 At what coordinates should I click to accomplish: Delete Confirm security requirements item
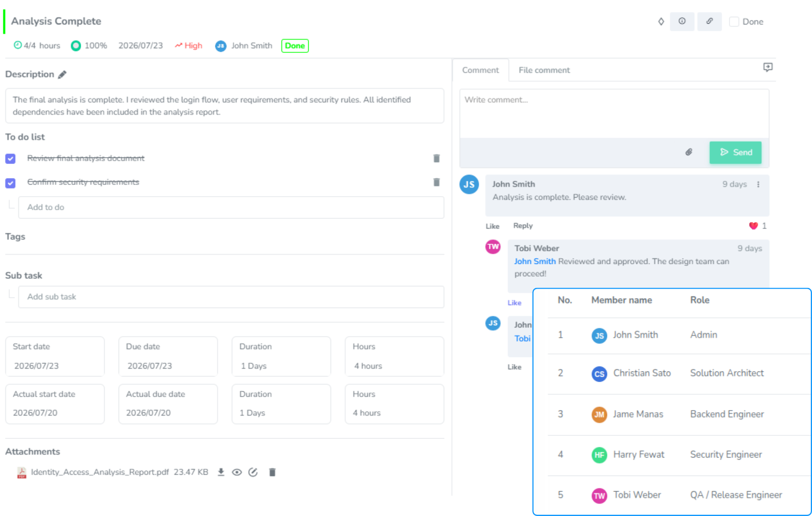[x=437, y=182]
